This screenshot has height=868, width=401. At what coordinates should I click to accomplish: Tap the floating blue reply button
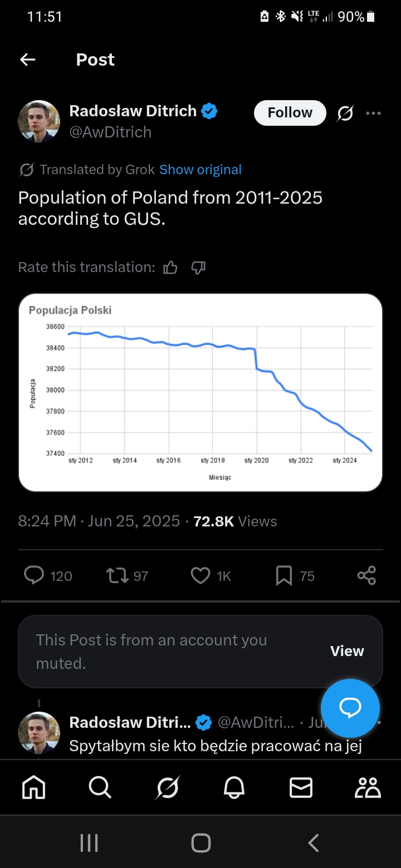[x=350, y=708]
